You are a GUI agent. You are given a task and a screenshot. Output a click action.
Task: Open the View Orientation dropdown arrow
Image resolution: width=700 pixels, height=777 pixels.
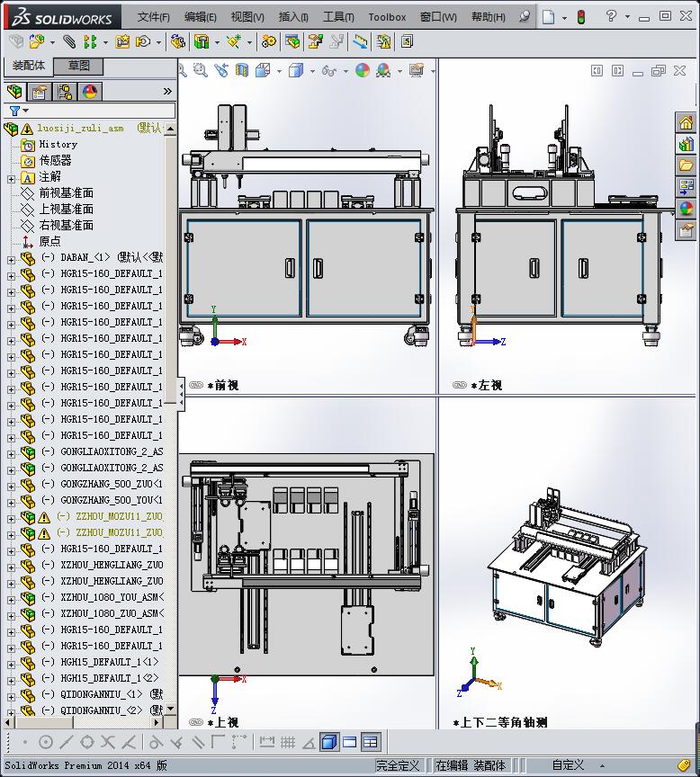coord(279,71)
